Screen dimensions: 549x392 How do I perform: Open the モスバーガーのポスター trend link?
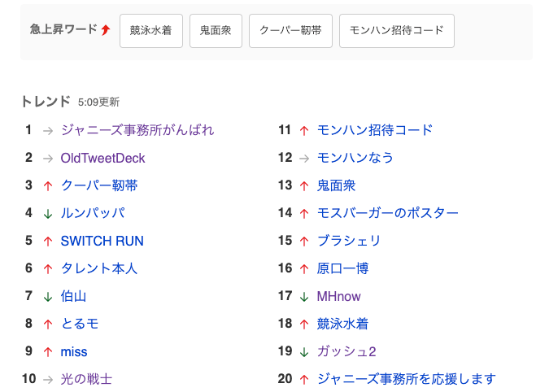(x=388, y=213)
